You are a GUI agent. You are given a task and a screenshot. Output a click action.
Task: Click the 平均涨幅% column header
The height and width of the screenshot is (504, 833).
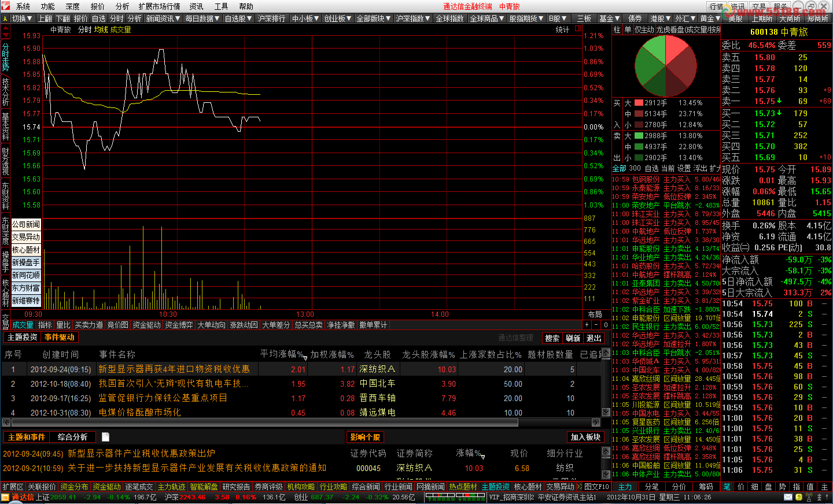[283, 354]
